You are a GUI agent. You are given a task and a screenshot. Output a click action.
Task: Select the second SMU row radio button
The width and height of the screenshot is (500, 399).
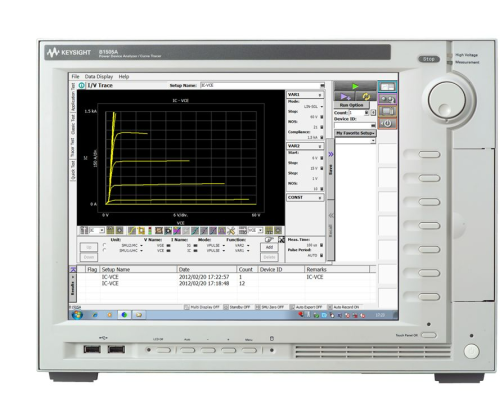point(104,250)
